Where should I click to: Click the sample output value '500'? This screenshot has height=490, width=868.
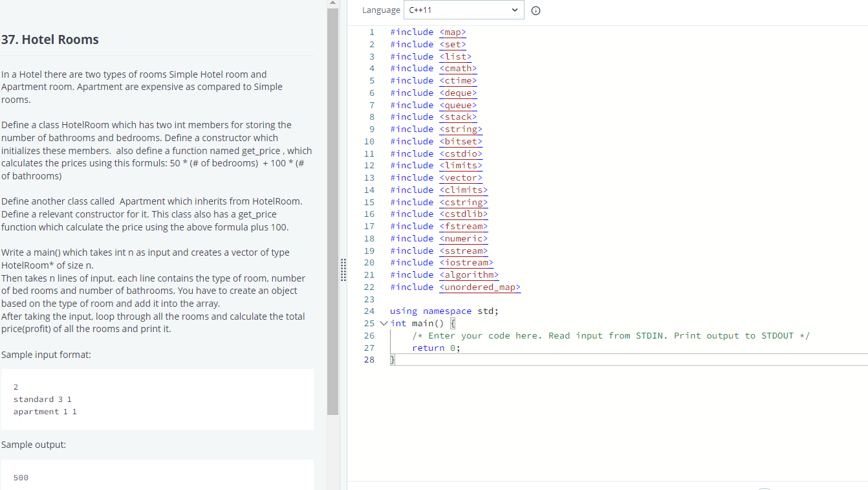coord(21,478)
